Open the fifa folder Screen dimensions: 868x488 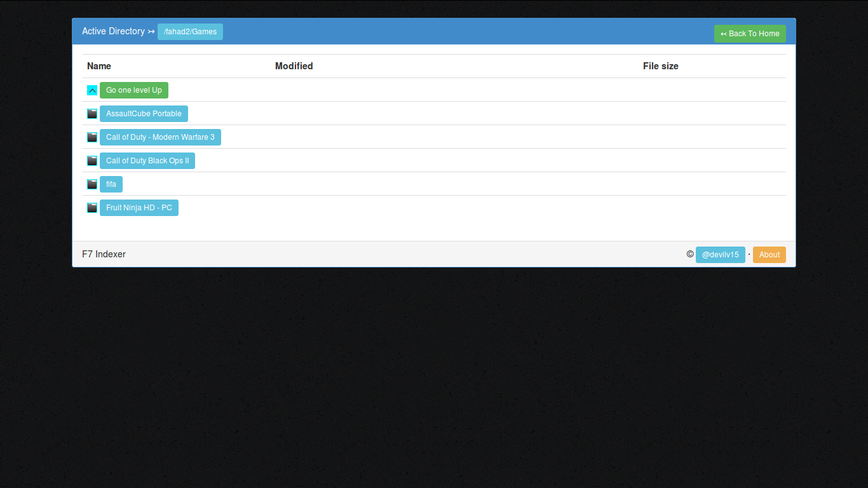pos(111,184)
